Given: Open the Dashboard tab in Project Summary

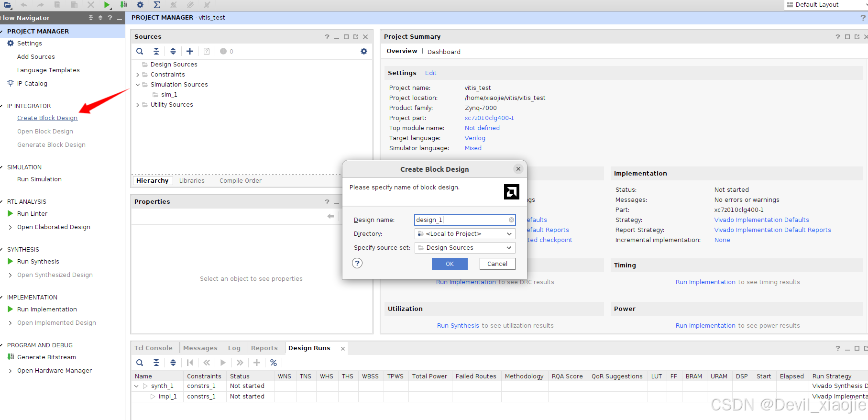Looking at the screenshot, I should [444, 52].
